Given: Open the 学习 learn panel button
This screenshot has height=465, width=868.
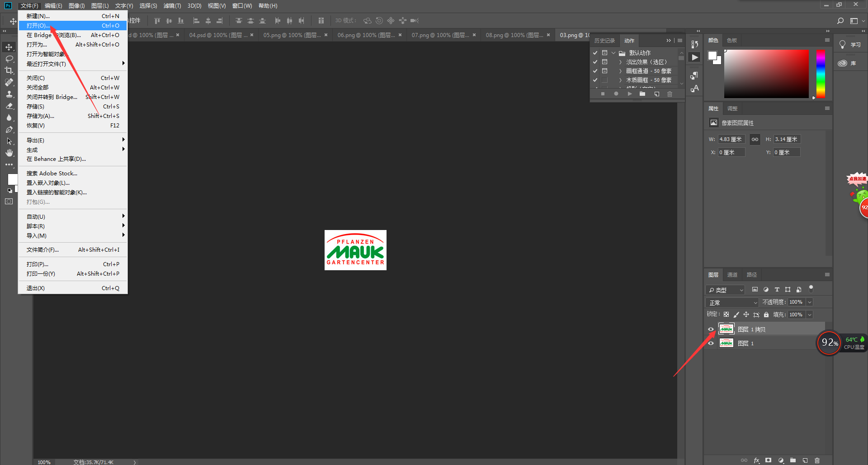Looking at the screenshot, I should pos(850,45).
